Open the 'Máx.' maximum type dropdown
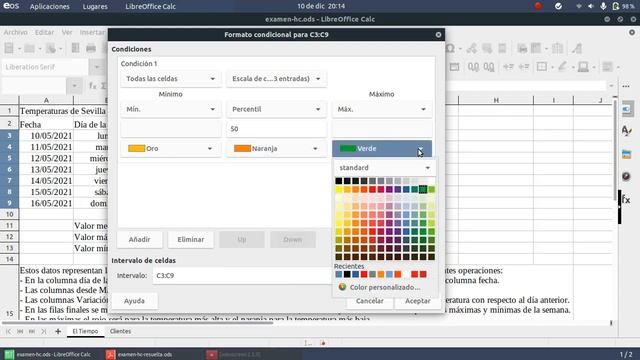Image resolution: width=640 pixels, height=360 pixels. point(382,109)
